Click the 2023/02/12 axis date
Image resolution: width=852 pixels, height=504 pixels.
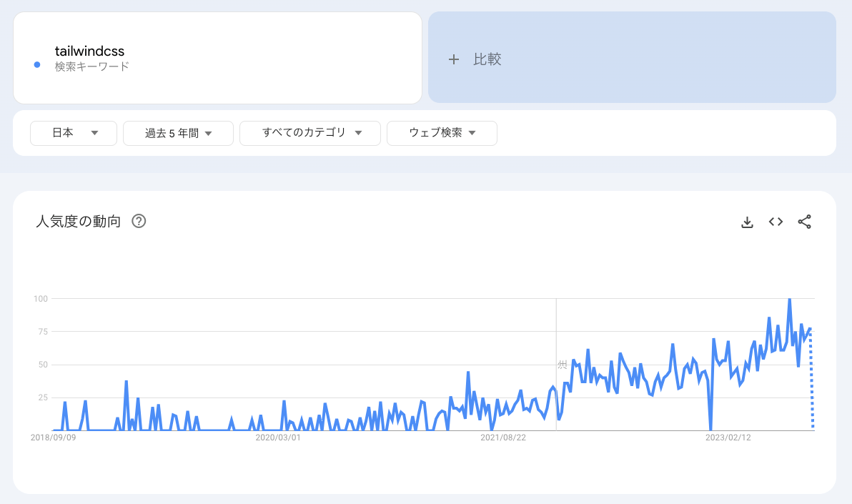pyautogui.click(x=728, y=438)
